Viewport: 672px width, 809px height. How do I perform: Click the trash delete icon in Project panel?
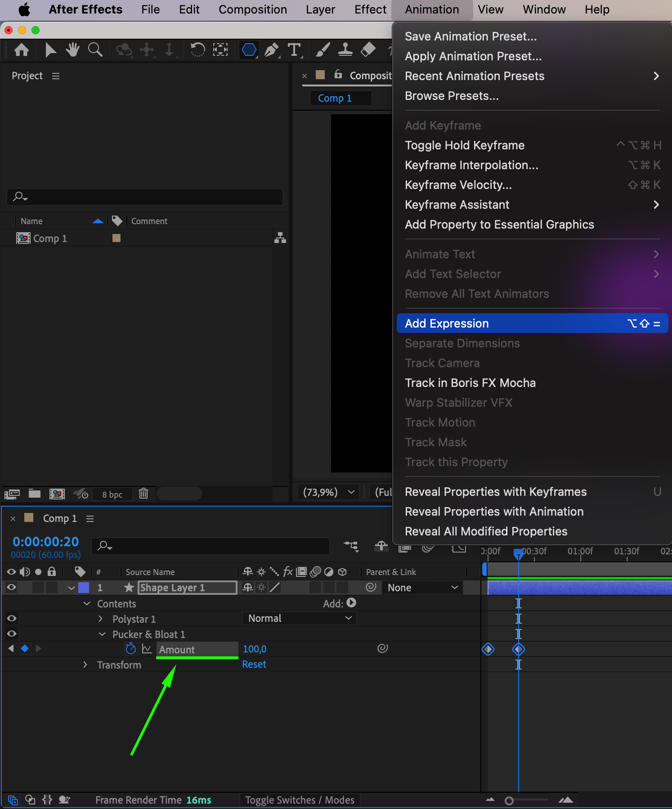pyautogui.click(x=143, y=494)
